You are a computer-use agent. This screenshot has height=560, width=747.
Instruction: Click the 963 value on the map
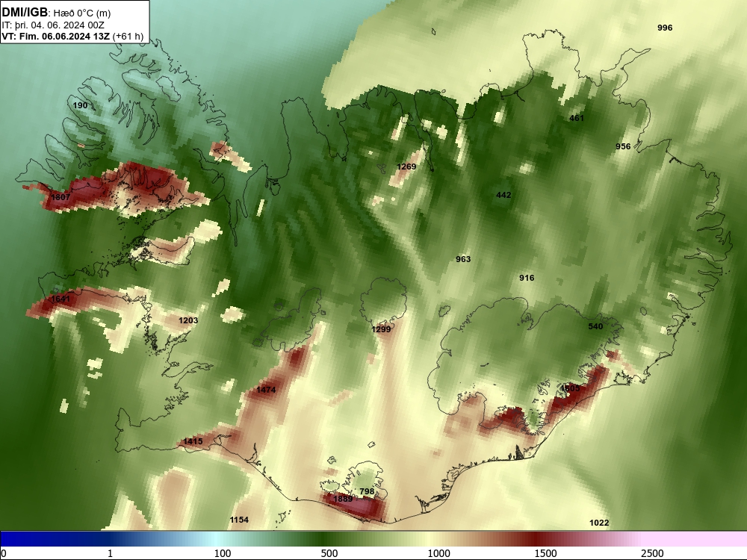point(463,260)
